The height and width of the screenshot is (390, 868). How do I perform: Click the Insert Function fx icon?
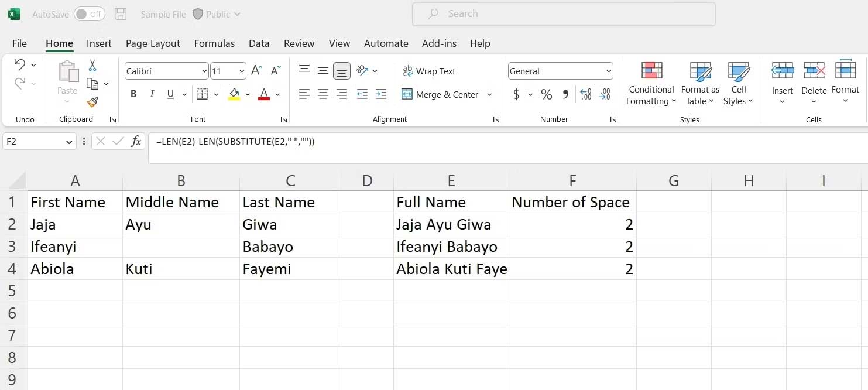(136, 141)
